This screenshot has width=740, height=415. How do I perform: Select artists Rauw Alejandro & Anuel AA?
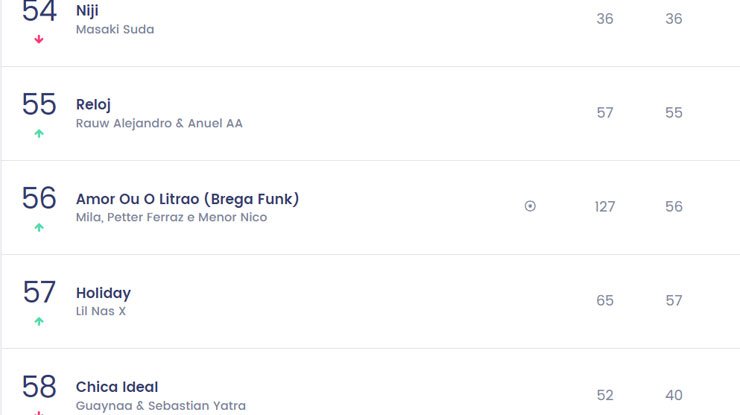pyautogui.click(x=159, y=123)
